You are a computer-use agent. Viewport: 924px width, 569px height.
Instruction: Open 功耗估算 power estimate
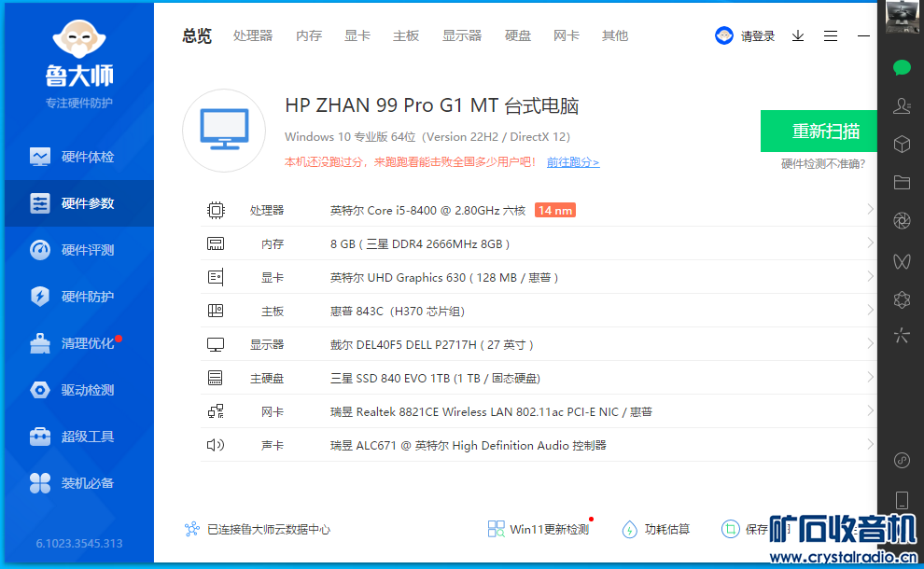(x=656, y=529)
